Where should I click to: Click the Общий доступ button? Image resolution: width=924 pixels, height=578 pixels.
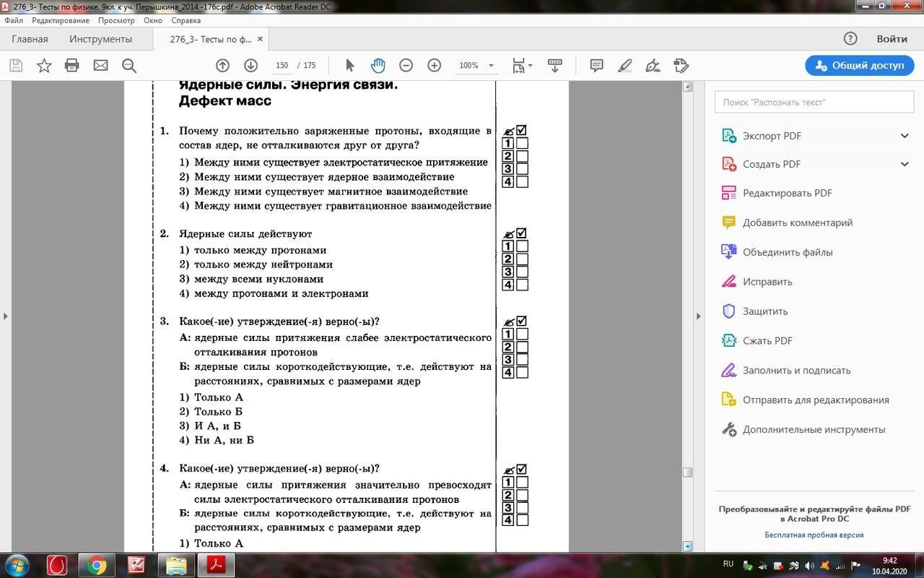coord(859,65)
